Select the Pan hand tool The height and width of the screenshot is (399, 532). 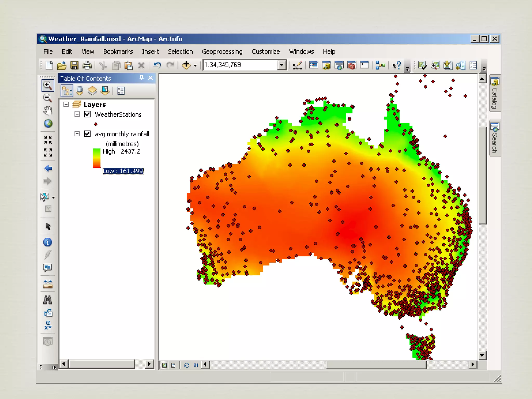click(x=48, y=111)
